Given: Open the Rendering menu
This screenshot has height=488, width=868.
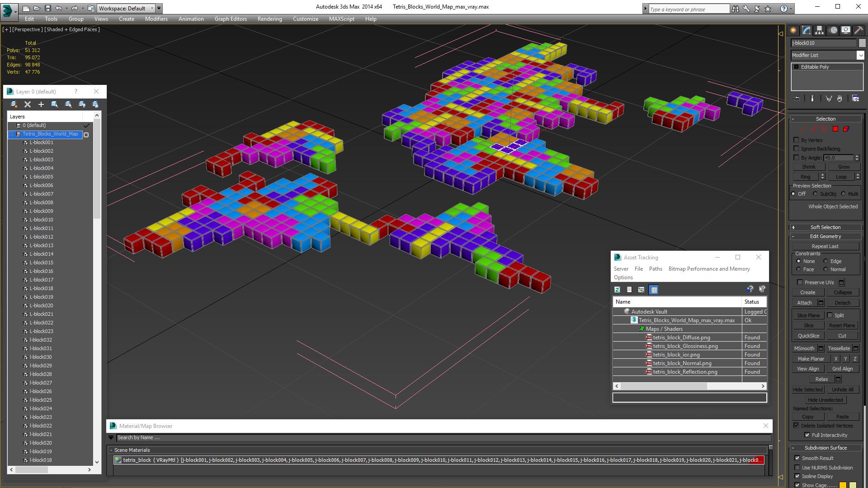Looking at the screenshot, I should [x=269, y=19].
